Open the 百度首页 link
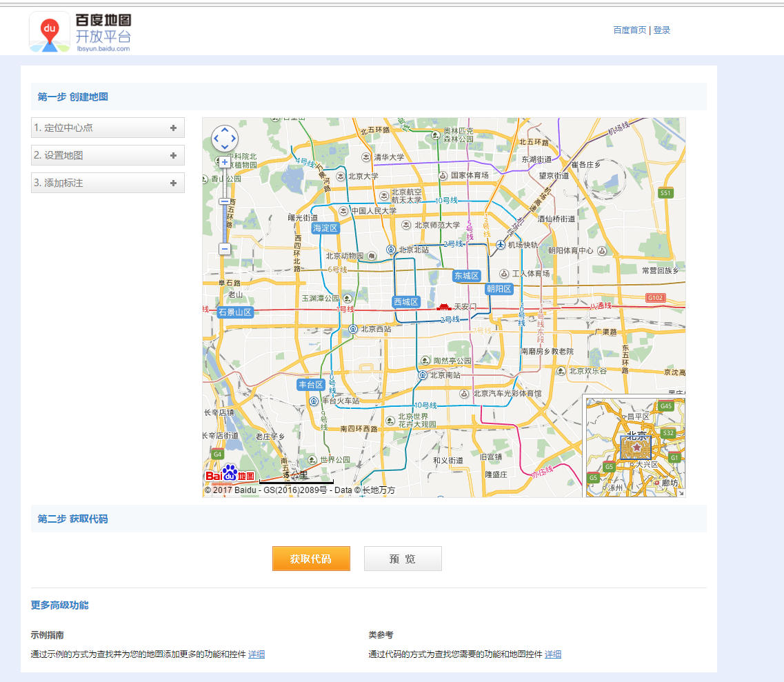 (x=630, y=30)
